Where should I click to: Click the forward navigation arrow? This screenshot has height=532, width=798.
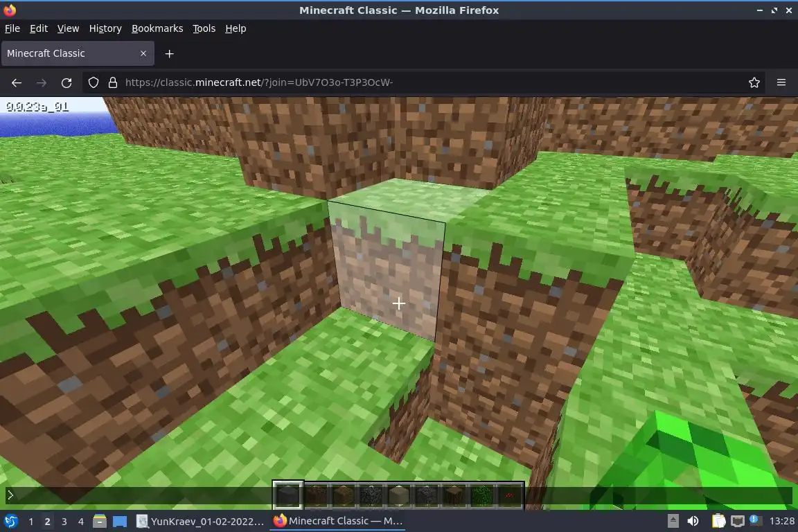pyautogui.click(x=42, y=82)
